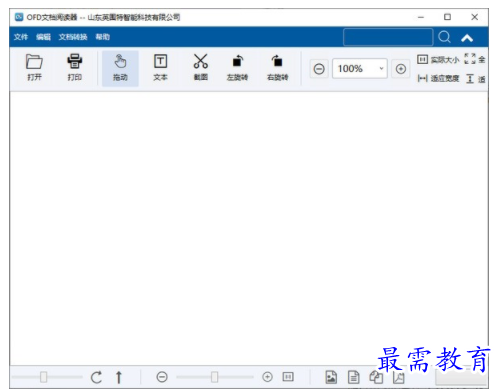Focus the search input field
Image resolution: width=499 pixels, height=391 pixels.
(x=388, y=37)
